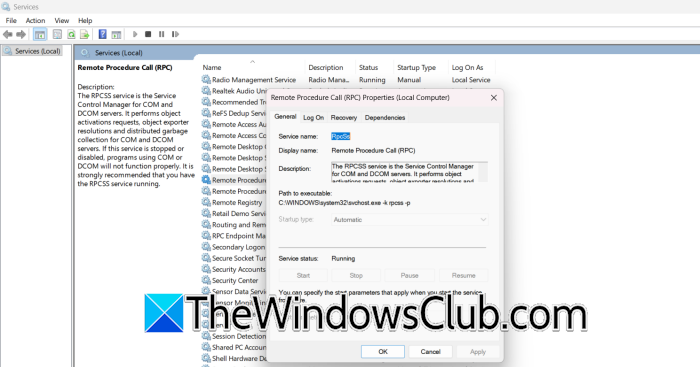Click the OK button in Properties dialog

383,352
